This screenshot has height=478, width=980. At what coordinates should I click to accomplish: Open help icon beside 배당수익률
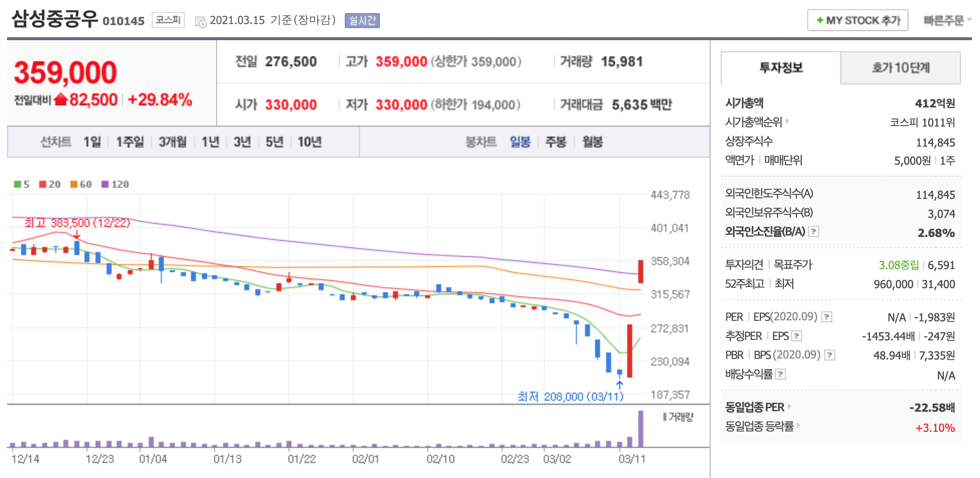click(x=780, y=374)
